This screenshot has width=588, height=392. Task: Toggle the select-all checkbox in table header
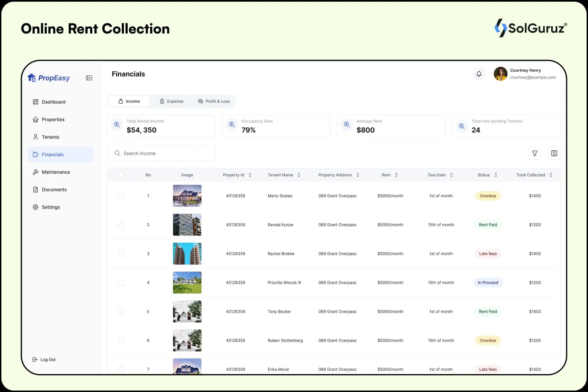tap(121, 175)
